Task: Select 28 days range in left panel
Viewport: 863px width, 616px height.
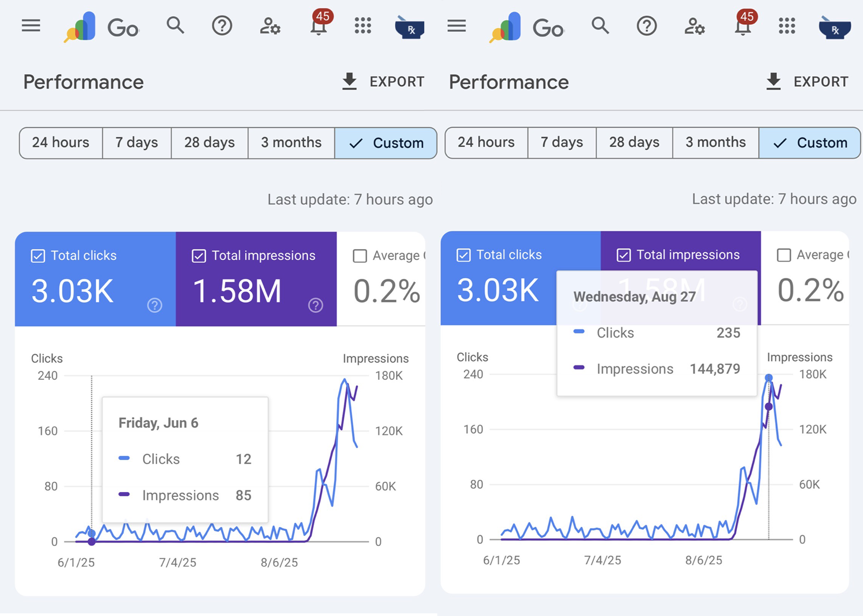Action: [x=209, y=143]
